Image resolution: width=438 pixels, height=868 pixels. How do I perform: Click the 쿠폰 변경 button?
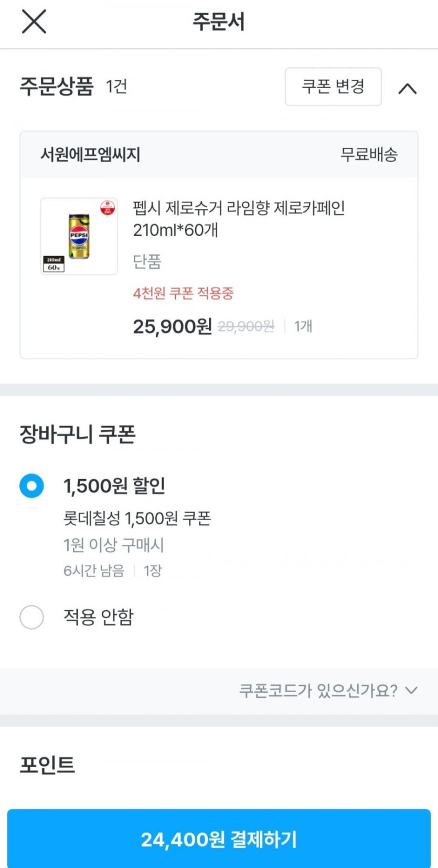click(333, 87)
